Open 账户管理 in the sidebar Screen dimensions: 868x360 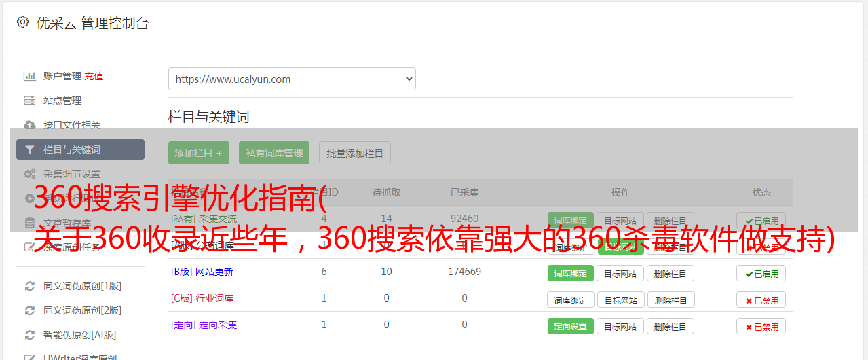tap(62, 76)
